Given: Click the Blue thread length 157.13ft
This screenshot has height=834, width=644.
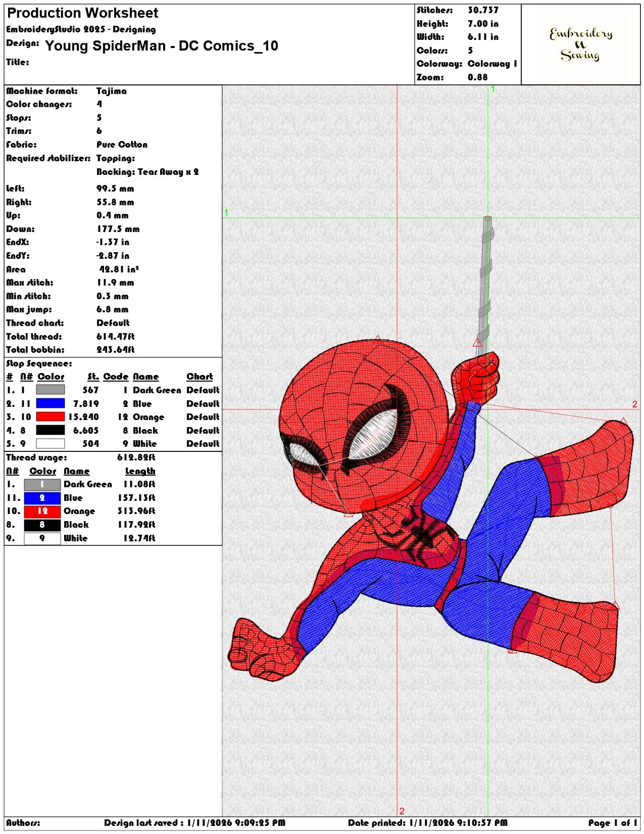Looking at the screenshot, I should click(136, 498).
